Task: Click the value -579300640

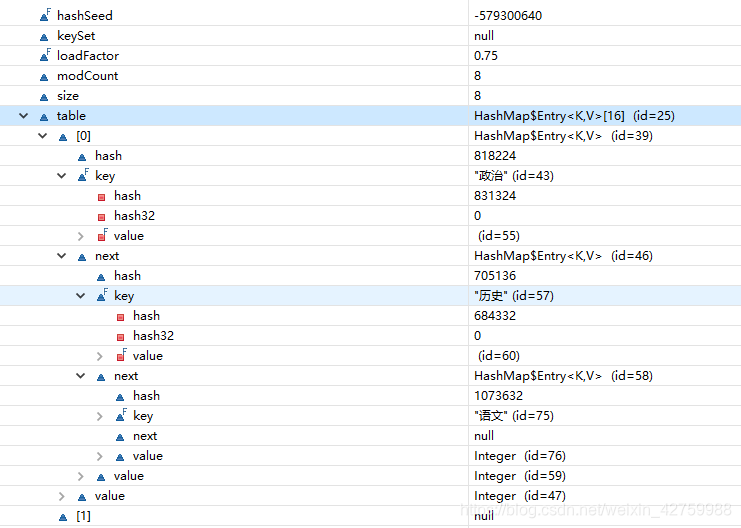Action: point(508,16)
